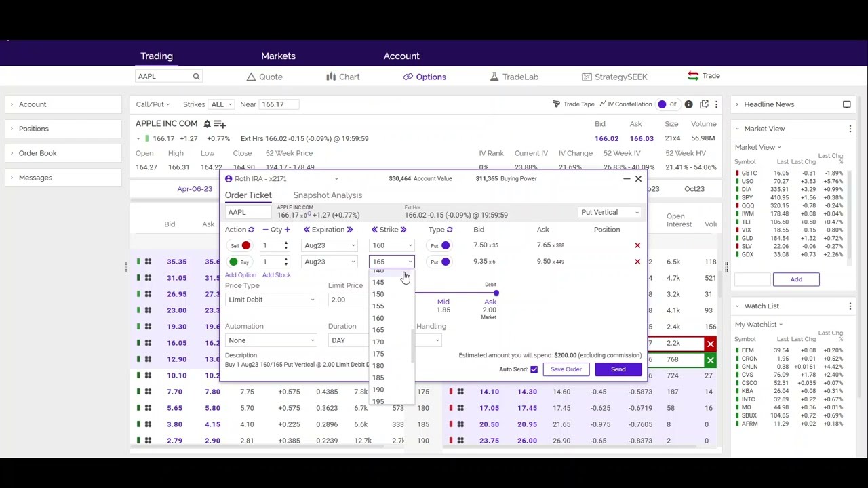Shift expiration earlier with double-left arrows
This screenshot has height=488, width=868.
(307, 230)
